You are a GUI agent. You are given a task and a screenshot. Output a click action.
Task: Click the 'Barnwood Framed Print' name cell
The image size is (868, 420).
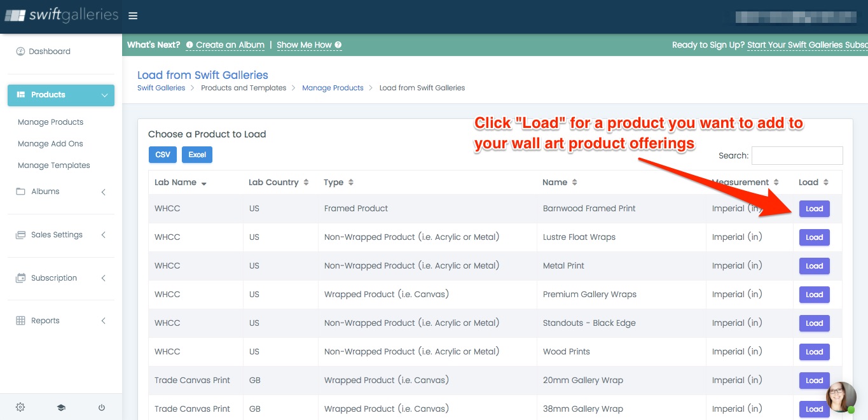click(589, 209)
